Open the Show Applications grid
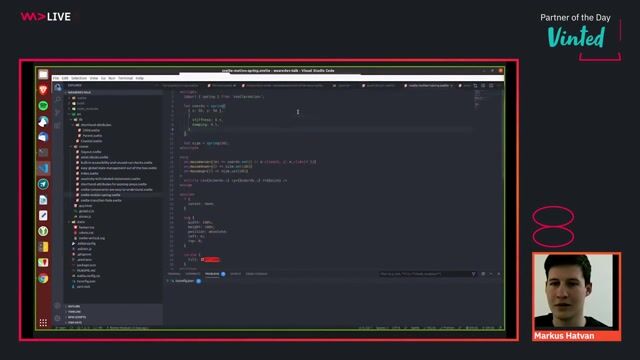Screen dimensions: 640x360 click(x=43, y=322)
